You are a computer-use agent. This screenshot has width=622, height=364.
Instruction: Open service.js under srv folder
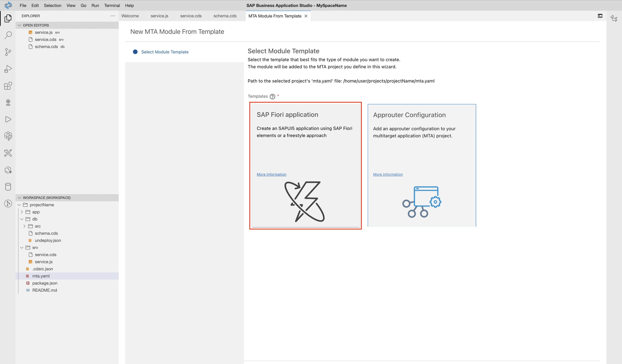[x=67, y=262]
